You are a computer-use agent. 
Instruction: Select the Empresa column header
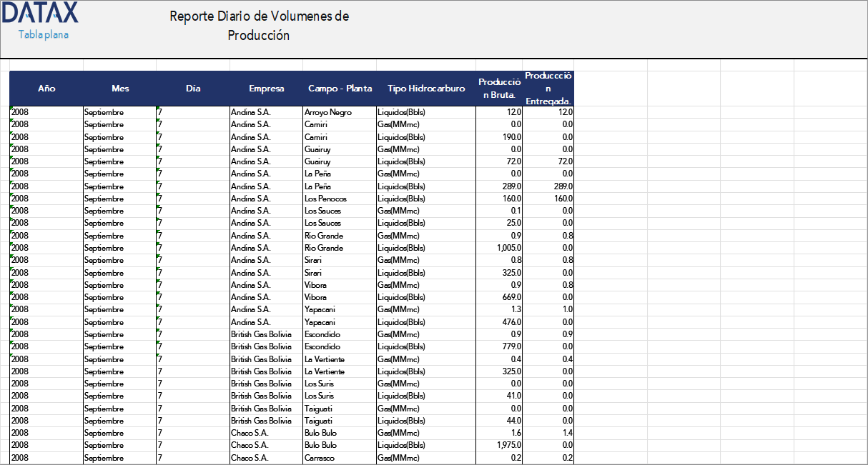pyautogui.click(x=266, y=89)
